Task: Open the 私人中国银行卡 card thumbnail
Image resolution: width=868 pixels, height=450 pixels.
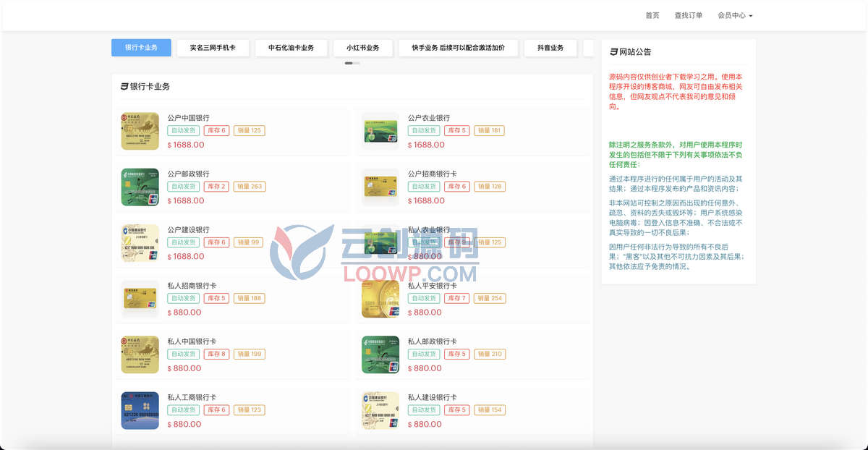Action: click(140, 355)
